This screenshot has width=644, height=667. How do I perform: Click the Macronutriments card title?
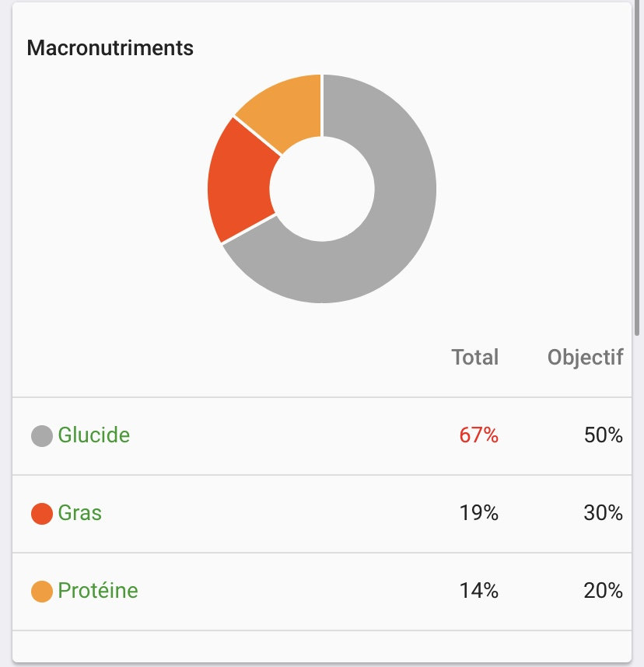point(110,48)
